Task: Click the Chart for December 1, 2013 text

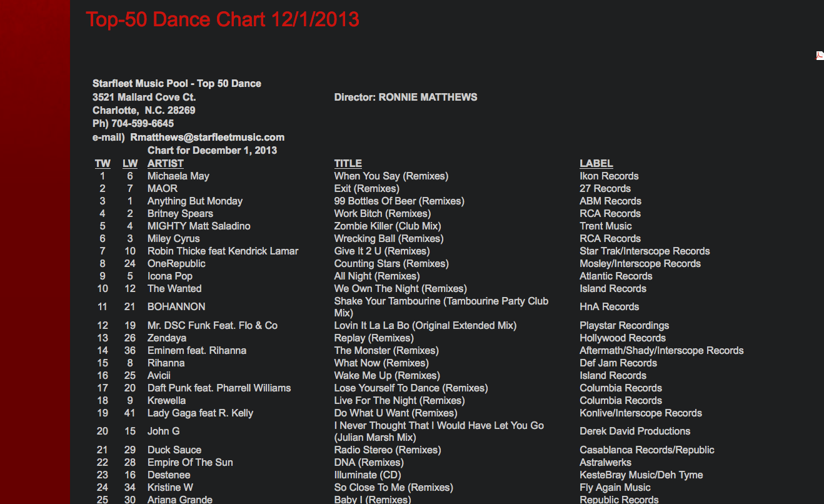Action: coord(212,151)
